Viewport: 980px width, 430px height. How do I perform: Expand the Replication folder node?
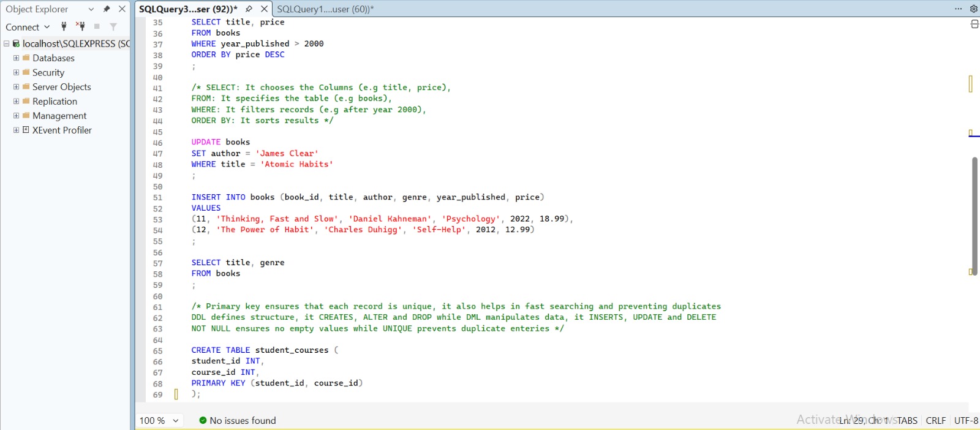(x=16, y=101)
